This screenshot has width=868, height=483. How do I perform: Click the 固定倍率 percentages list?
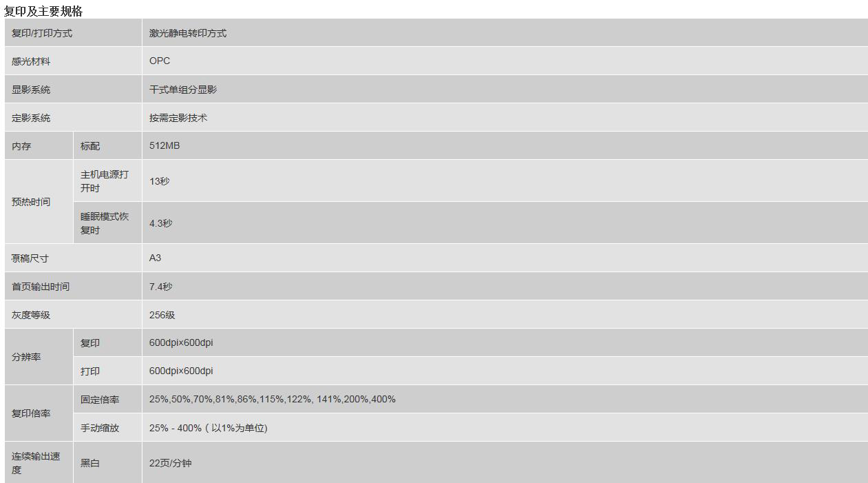(273, 399)
